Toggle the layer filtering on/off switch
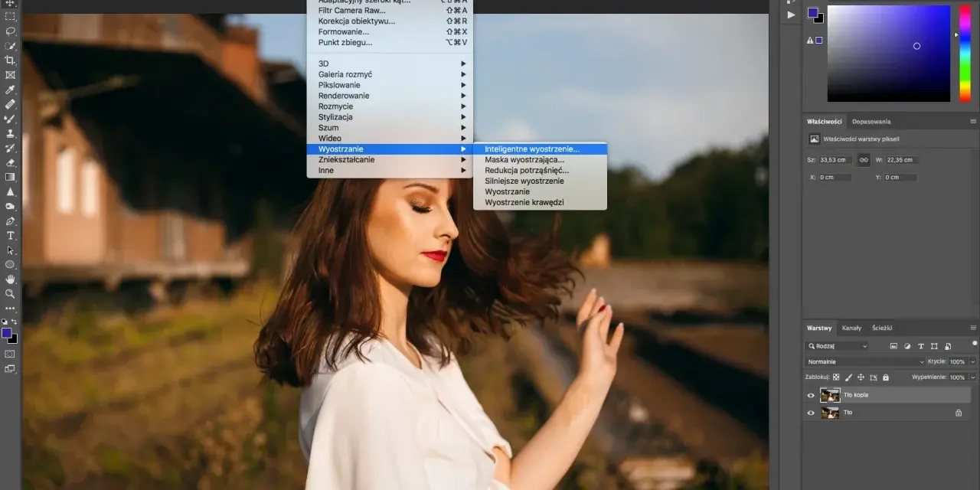The image size is (980, 490). 975,345
